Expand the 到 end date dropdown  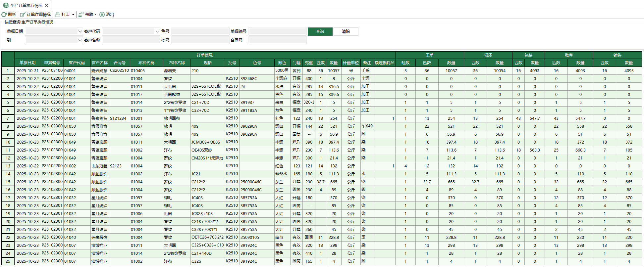coord(80,40)
